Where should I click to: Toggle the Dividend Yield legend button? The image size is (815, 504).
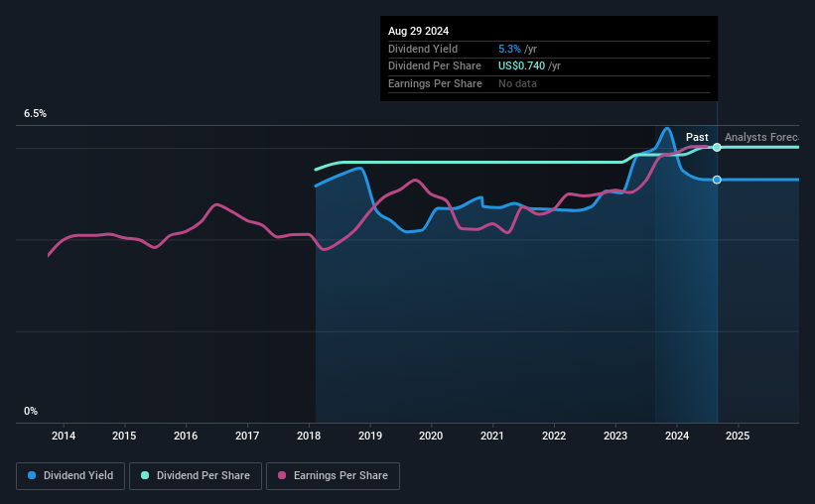[x=70, y=476]
